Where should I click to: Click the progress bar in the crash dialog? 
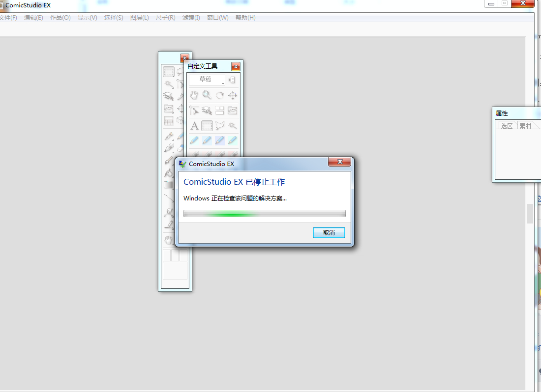coord(264,214)
